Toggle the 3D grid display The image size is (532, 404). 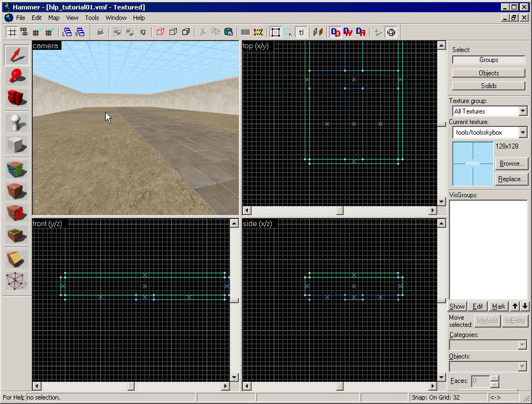[24, 32]
